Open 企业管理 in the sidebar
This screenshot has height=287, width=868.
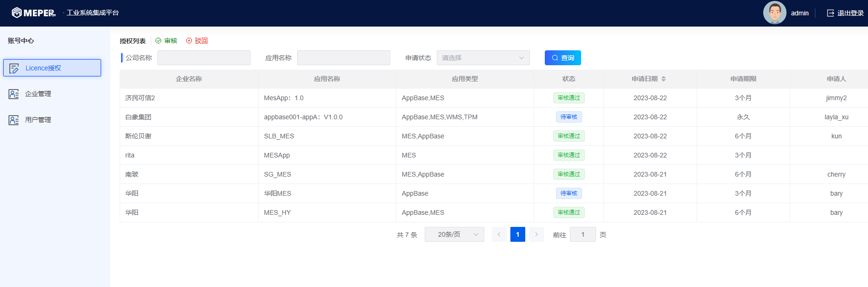pos(38,94)
